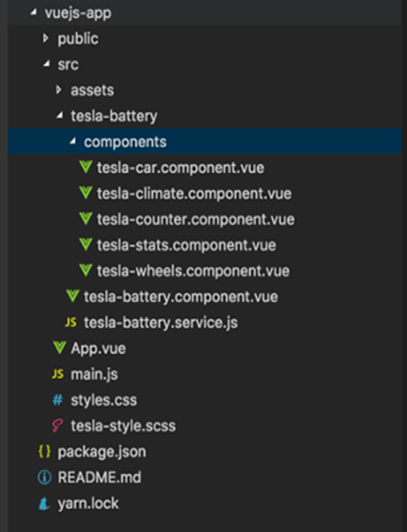
Task: Click the pink Sass icon beside tesla-style.scss
Action: tap(57, 426)
